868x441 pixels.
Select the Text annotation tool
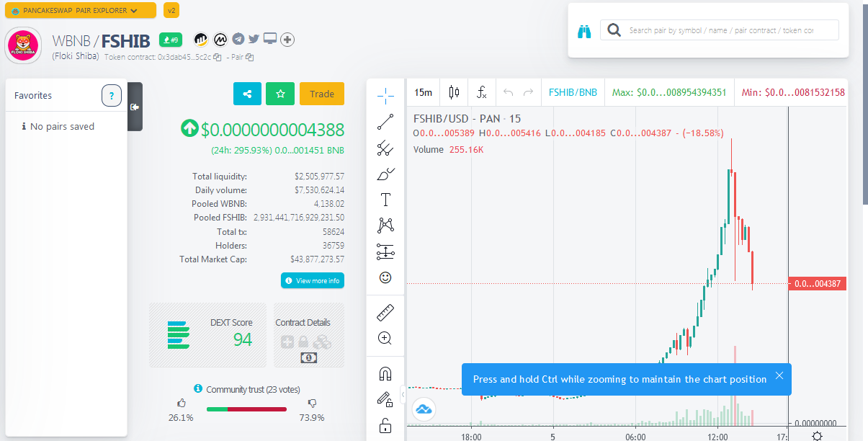point(385,200)
